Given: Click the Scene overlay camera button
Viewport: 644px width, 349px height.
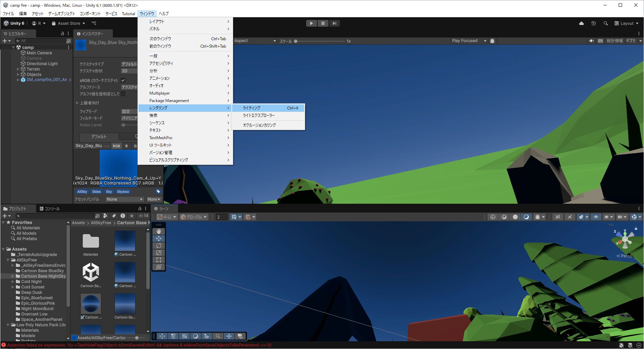Looking at the screenshot, I should click(x=240, y=336).
